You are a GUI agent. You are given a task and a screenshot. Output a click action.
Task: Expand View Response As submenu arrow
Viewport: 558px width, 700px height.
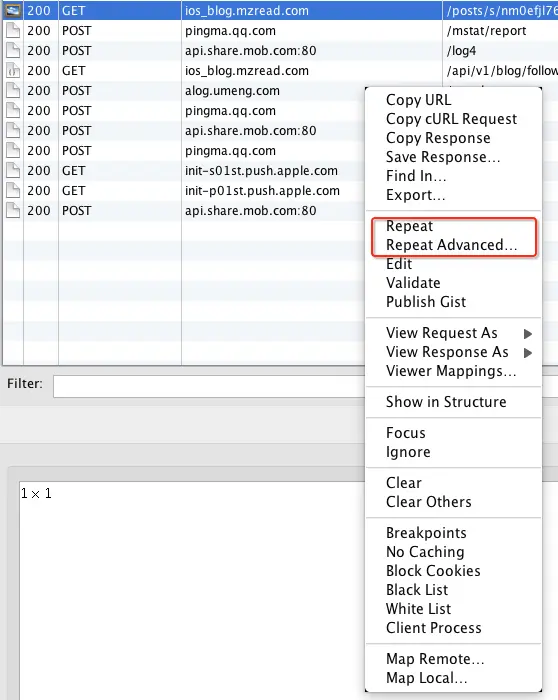pos(528,353)
